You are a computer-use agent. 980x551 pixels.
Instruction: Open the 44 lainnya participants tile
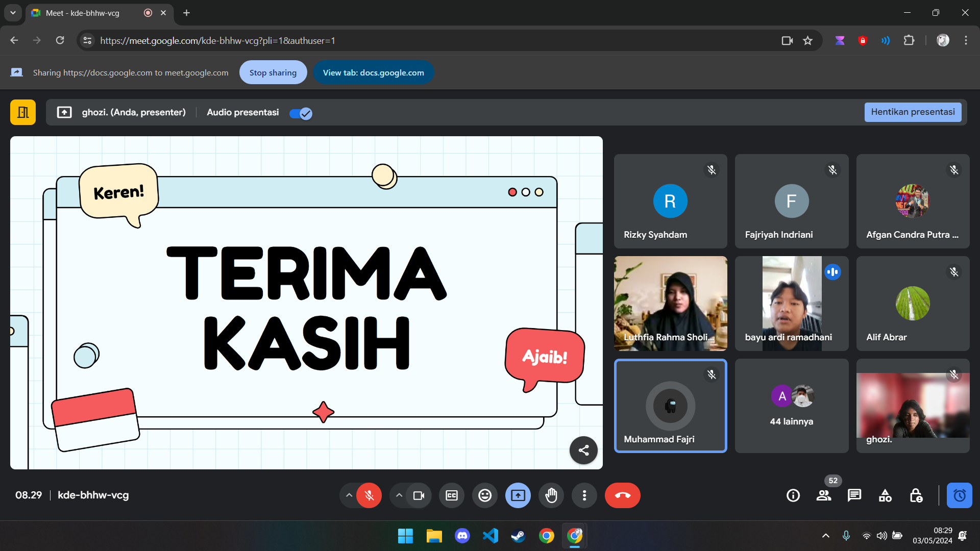[791, 406]
